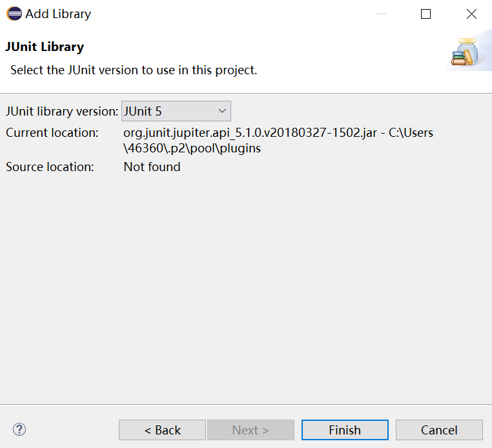Click the "Current location:" label
Image resolution: width=492 pixels, height=448 pixels.
[52, 133]
